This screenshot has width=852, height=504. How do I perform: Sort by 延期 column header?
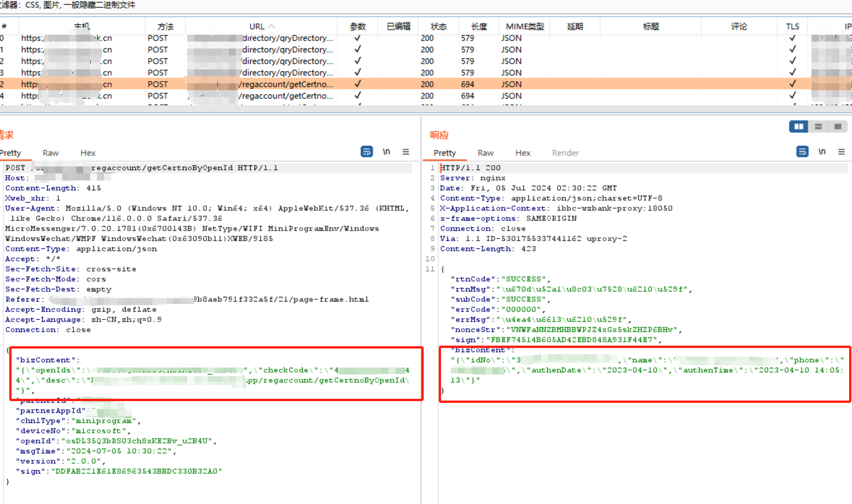tap(575, 27)
